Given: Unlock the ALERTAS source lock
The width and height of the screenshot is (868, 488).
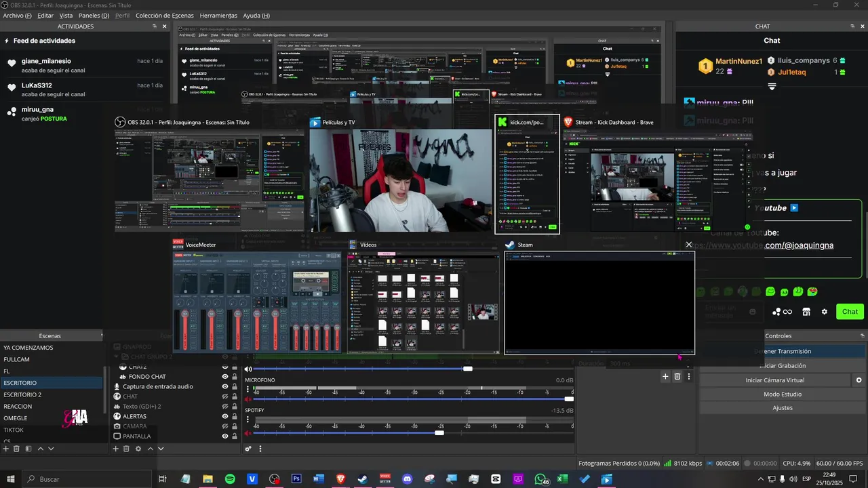Looking at the screenshot, I should pos(235,416).
